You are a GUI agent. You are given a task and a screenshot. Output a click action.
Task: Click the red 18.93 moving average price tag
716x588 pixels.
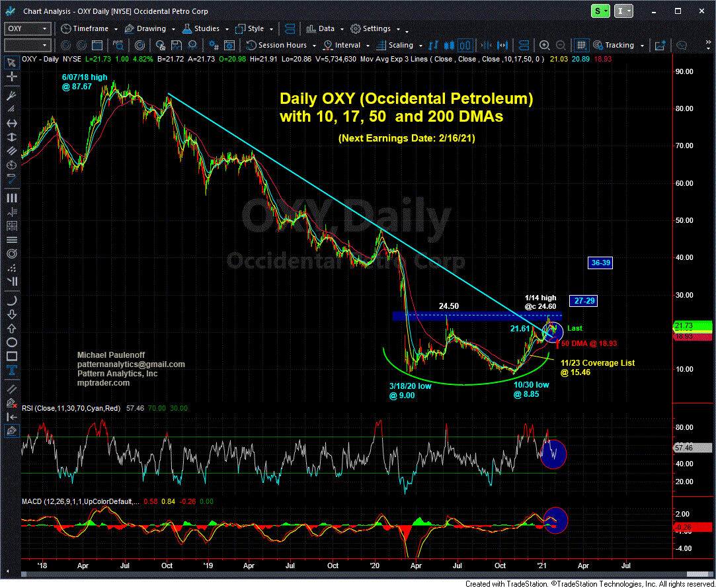(693, 336)
